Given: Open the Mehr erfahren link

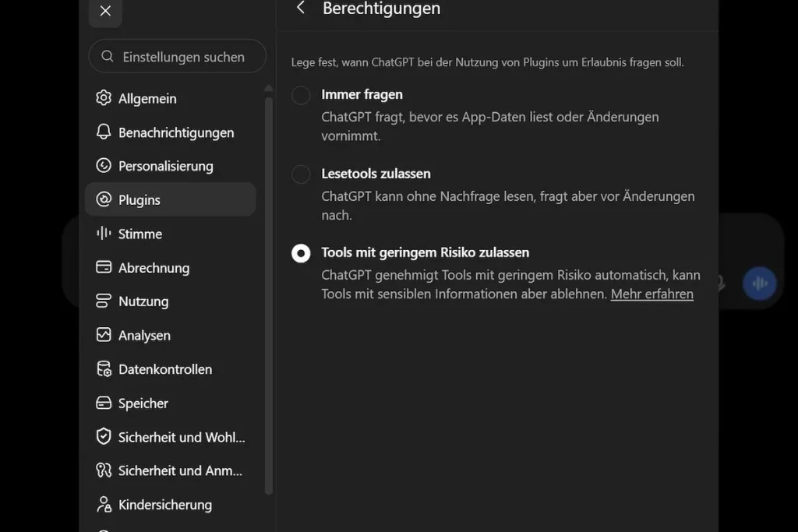Looking at the screenshot, I should pos(652,294).
